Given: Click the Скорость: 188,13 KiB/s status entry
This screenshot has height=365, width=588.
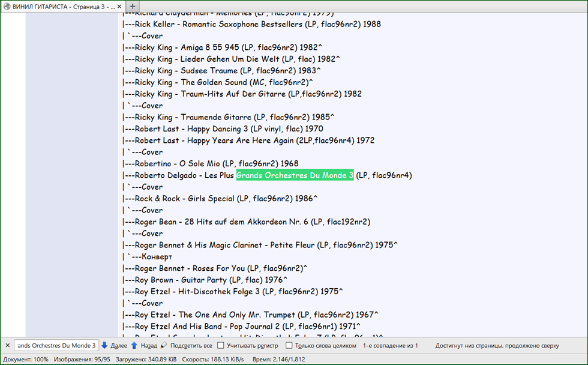Looking at the screenshot, I should [212, 360].
